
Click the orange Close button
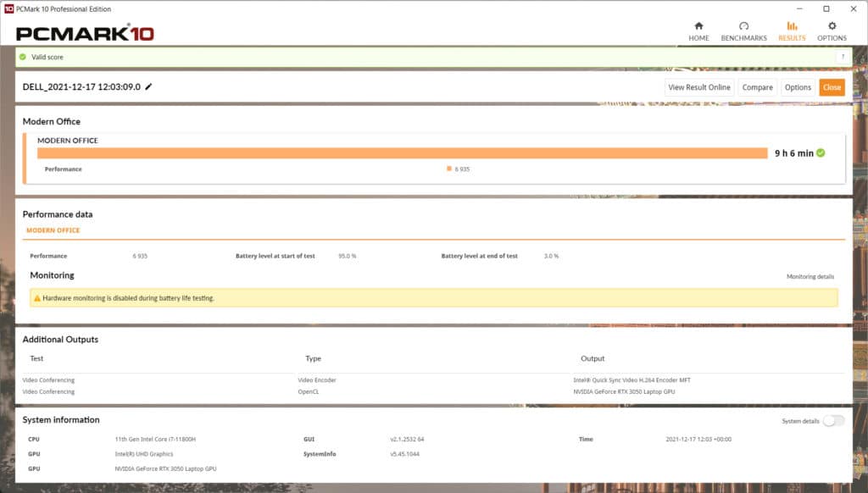832,87
